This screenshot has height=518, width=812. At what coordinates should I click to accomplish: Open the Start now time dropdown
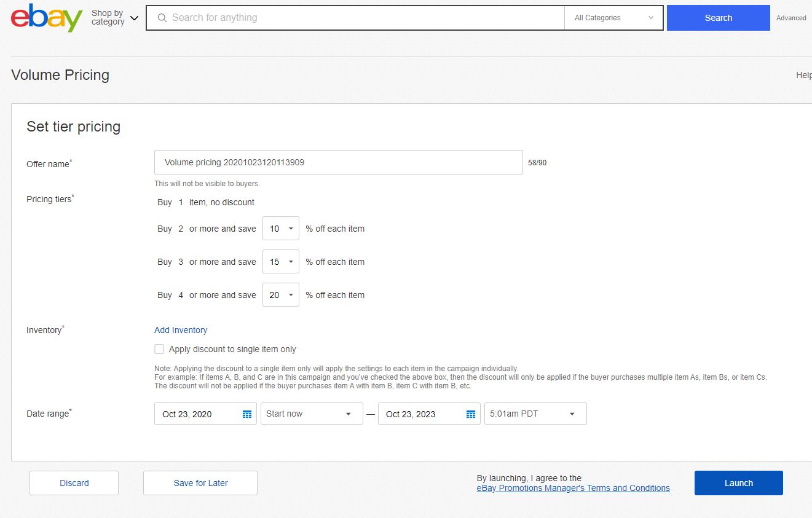312,414
